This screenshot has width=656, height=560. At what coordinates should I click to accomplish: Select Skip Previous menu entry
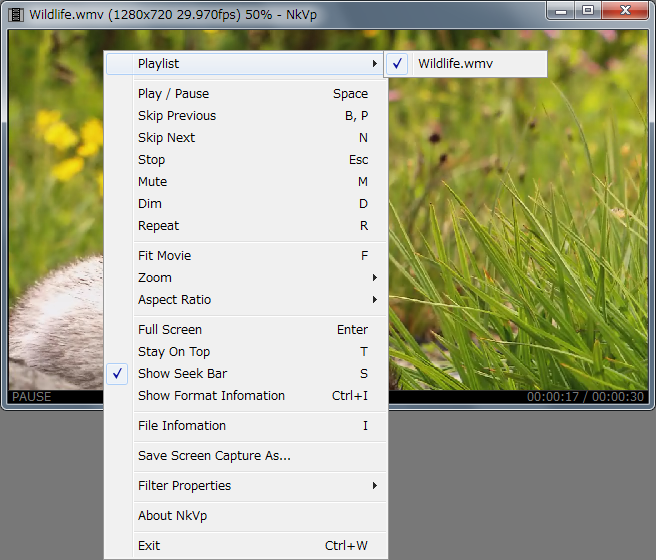point(245,116)
